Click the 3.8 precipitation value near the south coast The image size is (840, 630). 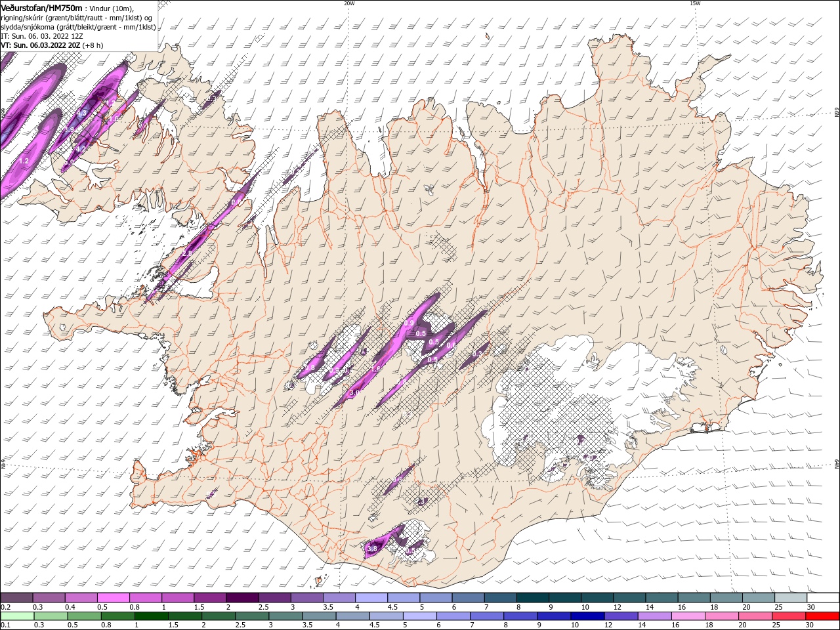pos(373,549)
